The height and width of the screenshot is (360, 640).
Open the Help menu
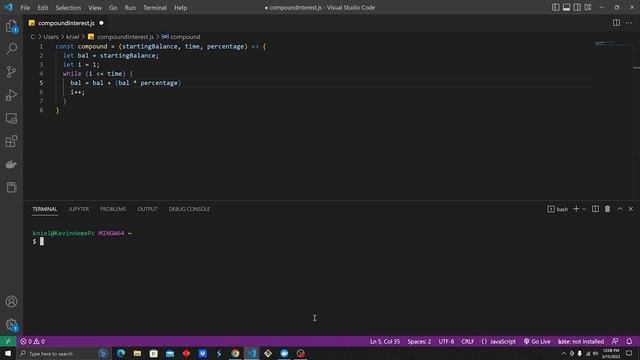[180, 7]
